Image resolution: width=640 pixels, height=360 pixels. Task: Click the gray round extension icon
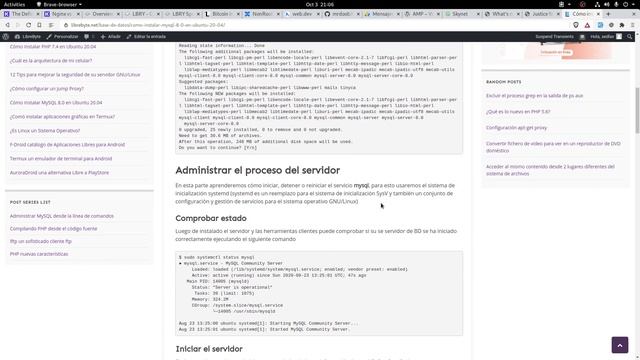tap(611, 25)
